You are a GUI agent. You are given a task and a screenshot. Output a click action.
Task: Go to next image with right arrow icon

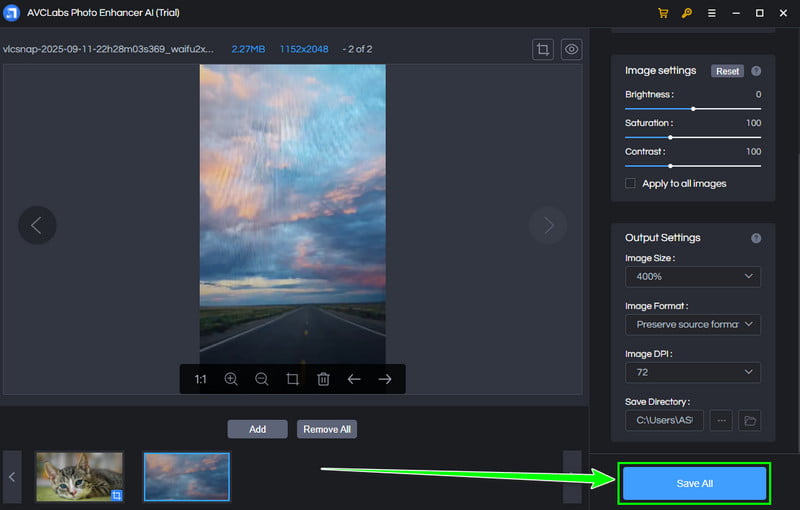[385, 380]
